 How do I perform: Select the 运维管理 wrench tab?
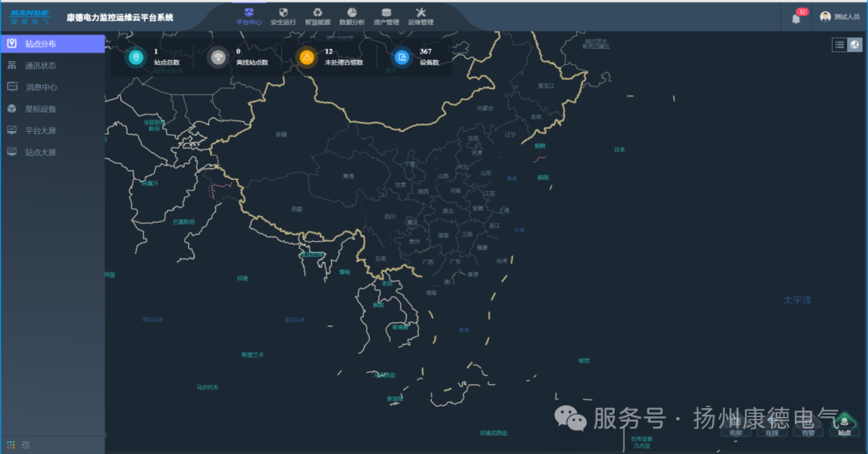(x=420, y=17)
